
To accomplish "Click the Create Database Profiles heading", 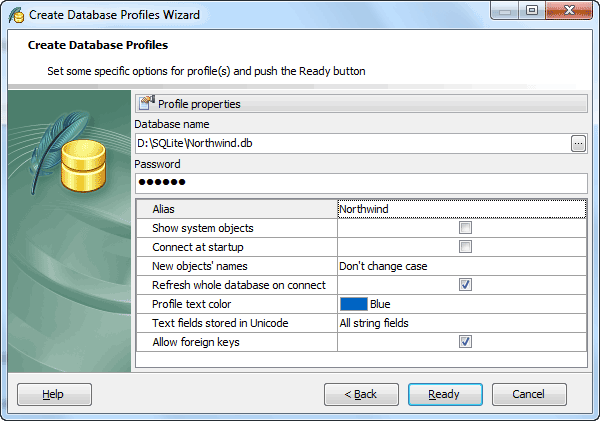I will [98, 45].
